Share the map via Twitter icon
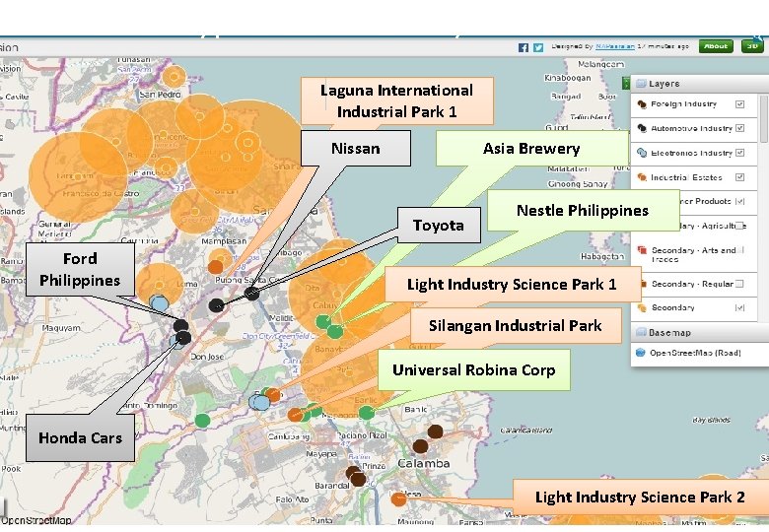769x532 pixels. point(538,47)
